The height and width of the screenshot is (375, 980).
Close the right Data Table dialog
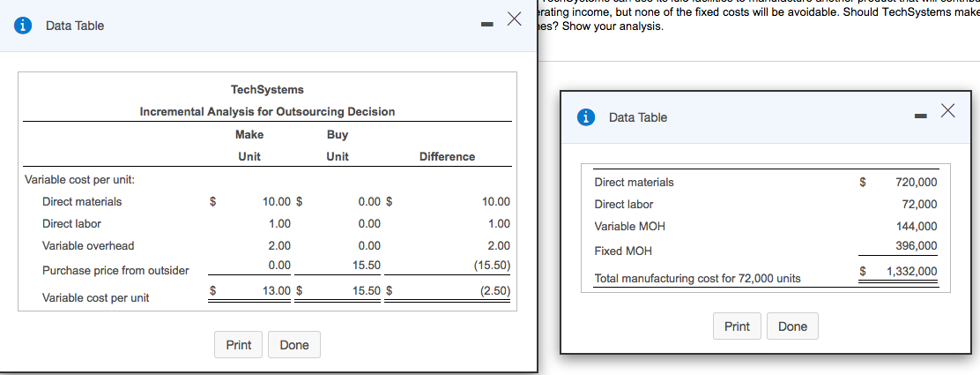click(947, 111)
